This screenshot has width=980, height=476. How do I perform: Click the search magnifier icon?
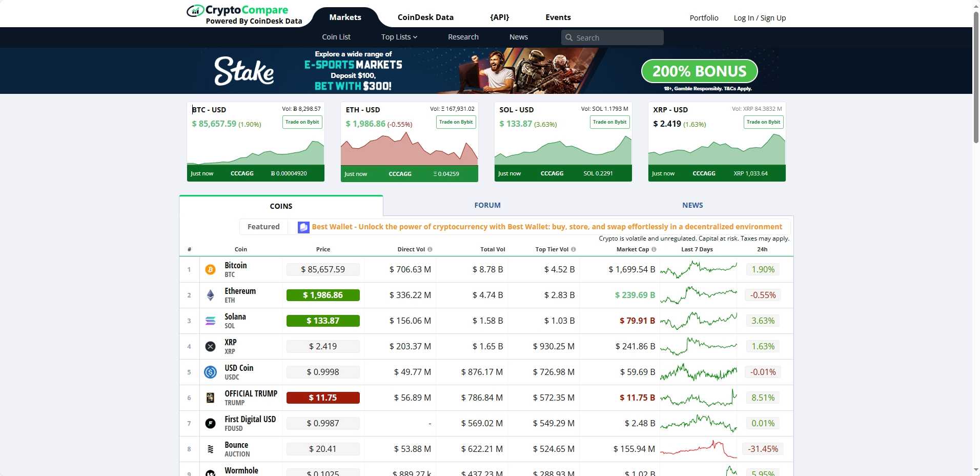pyautogui.click(x=569, y=37)
